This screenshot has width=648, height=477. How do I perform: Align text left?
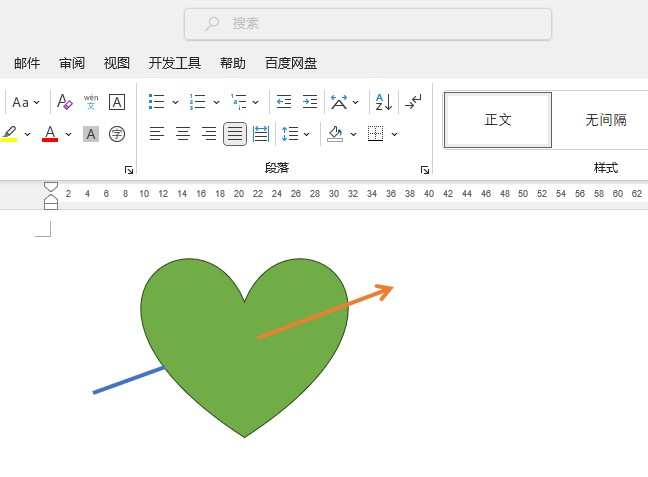[x=157, y=134]
